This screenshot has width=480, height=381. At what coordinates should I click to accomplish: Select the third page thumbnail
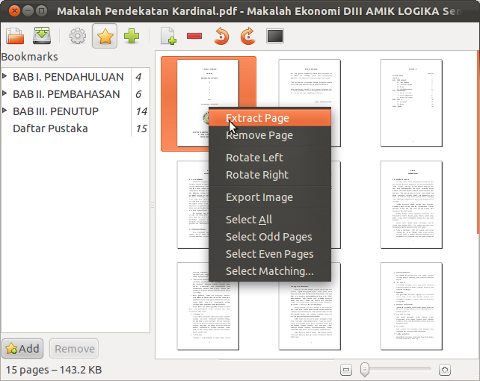411,103
